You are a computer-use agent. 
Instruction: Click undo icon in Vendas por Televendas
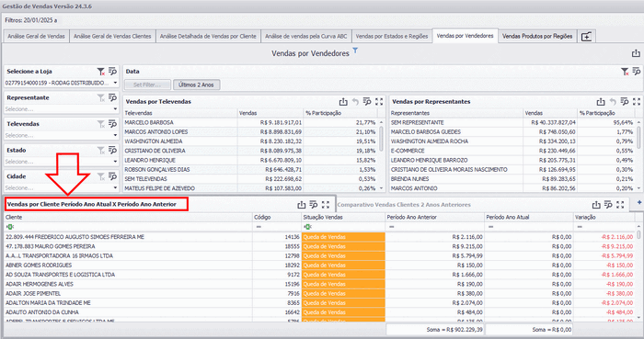pyautogui.click(x=355, y=102)
